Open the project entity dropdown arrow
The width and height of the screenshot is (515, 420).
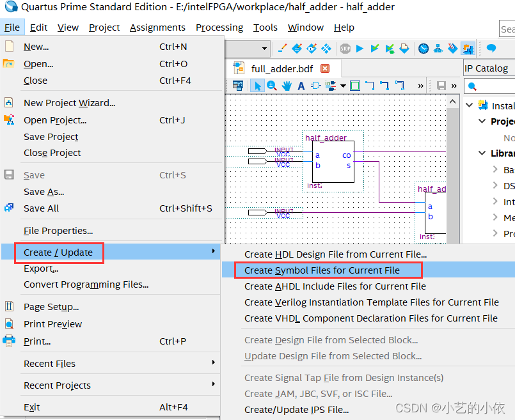click(264, 49)
